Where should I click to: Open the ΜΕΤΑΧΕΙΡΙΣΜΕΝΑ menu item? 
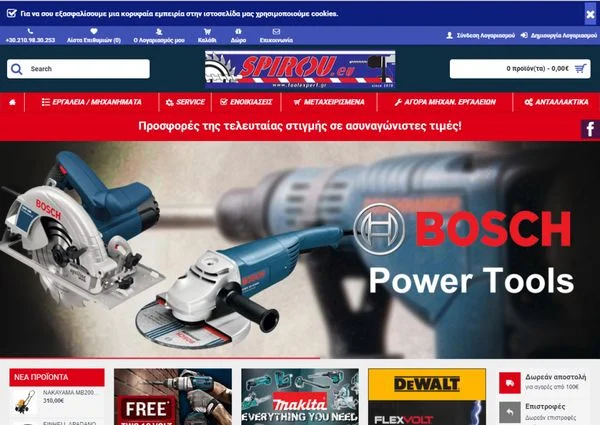coord(329,102)
